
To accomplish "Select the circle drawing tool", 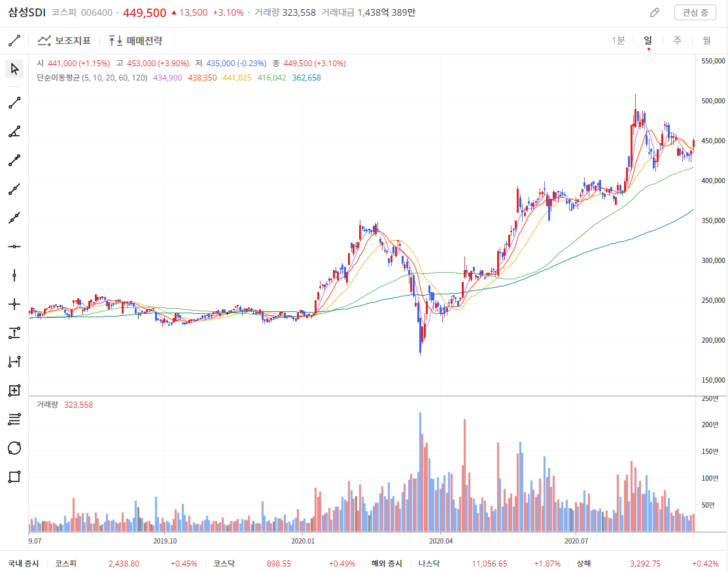I will coord(14,448).
